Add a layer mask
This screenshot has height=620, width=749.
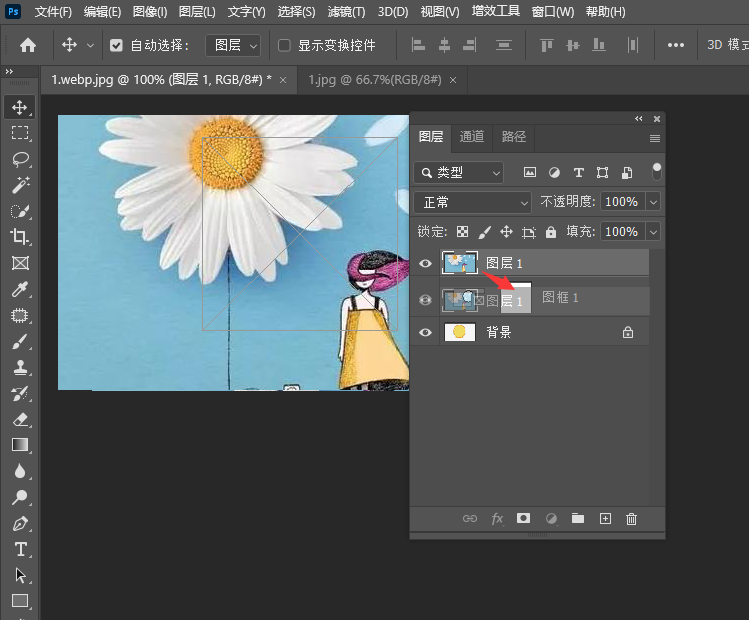click(x=523, y=518)
